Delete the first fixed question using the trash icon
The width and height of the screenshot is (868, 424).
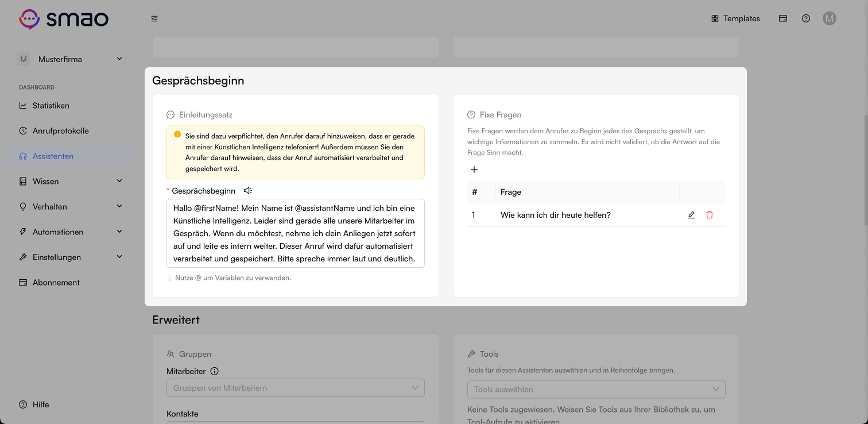tap(710, 215)
